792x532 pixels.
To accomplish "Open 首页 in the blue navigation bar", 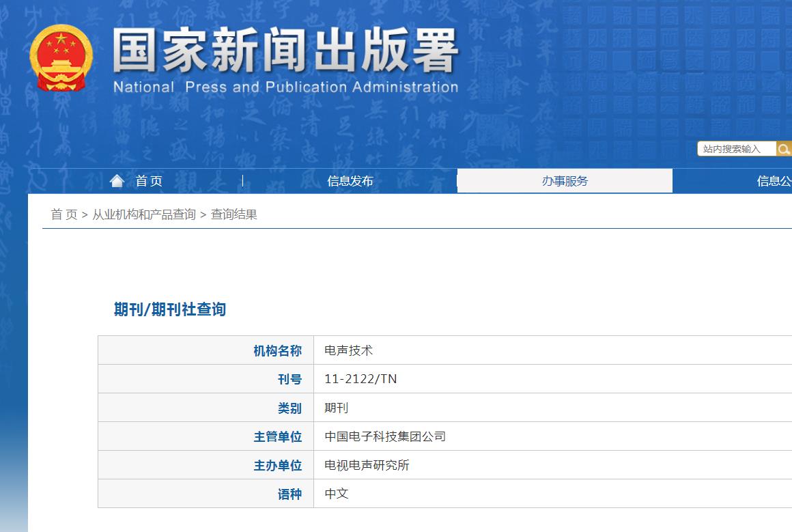I will [x=149, y=181].
